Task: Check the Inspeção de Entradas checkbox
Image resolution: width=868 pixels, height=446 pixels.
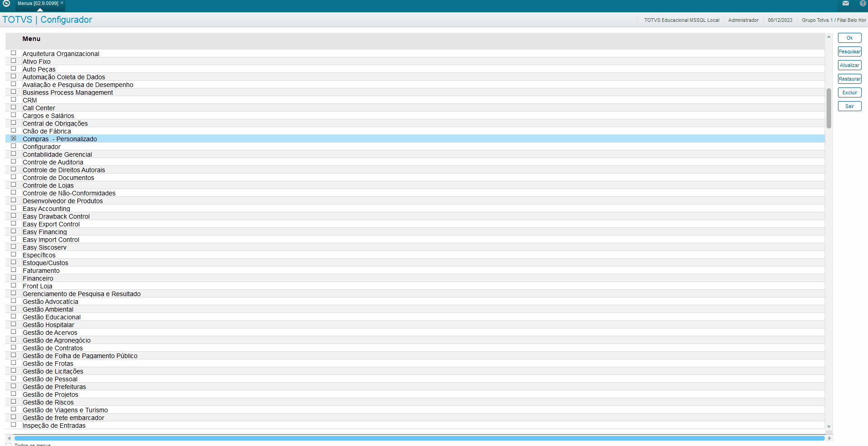Action: coord(14,425)
